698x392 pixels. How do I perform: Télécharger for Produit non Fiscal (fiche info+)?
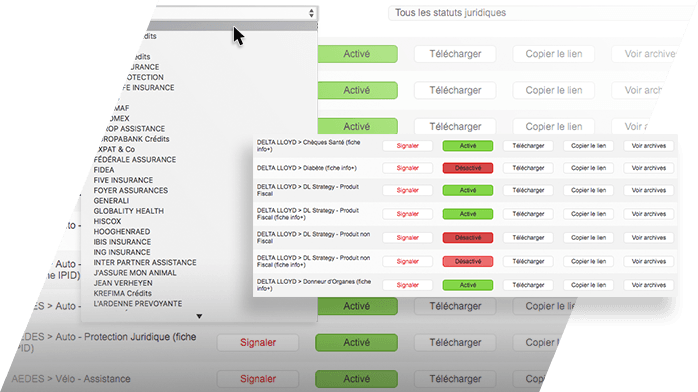[x=528, y=262]
